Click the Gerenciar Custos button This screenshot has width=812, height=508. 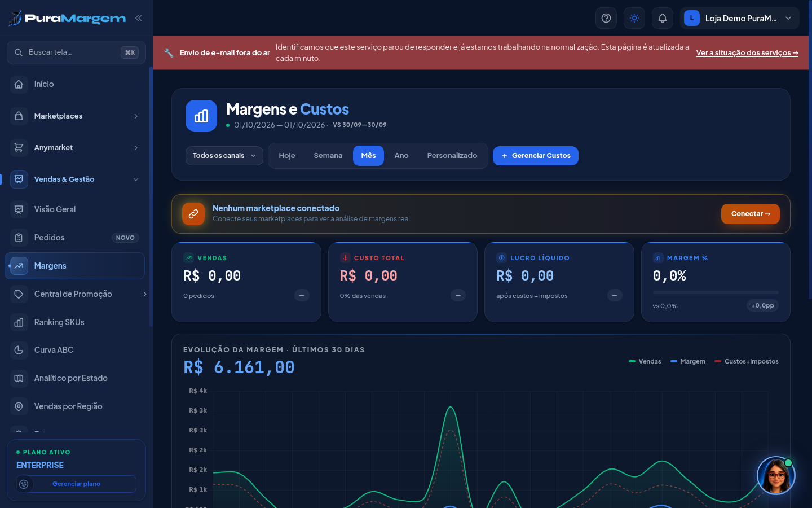point(536,156)
